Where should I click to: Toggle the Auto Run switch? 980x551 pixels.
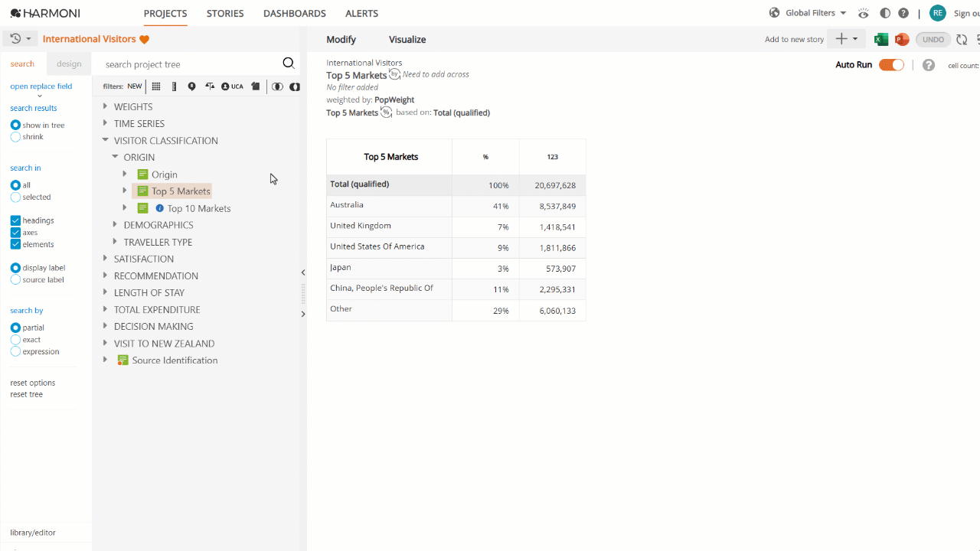(x=891, y=65)
